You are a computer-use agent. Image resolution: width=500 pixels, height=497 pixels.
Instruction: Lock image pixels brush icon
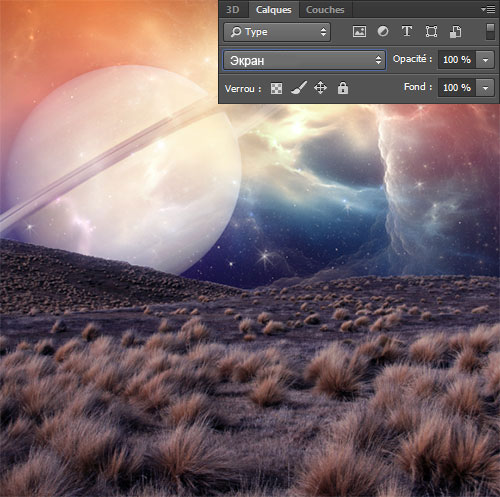point(298,88)
